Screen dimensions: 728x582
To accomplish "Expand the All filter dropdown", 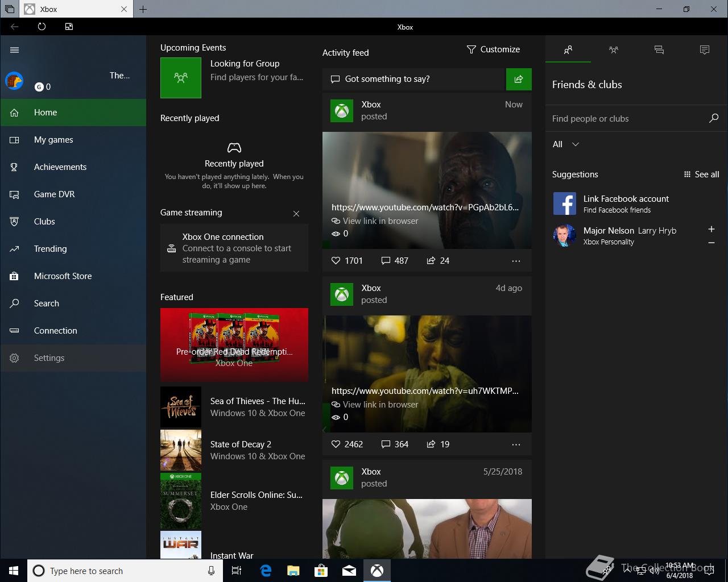I will tap(566, 144).
